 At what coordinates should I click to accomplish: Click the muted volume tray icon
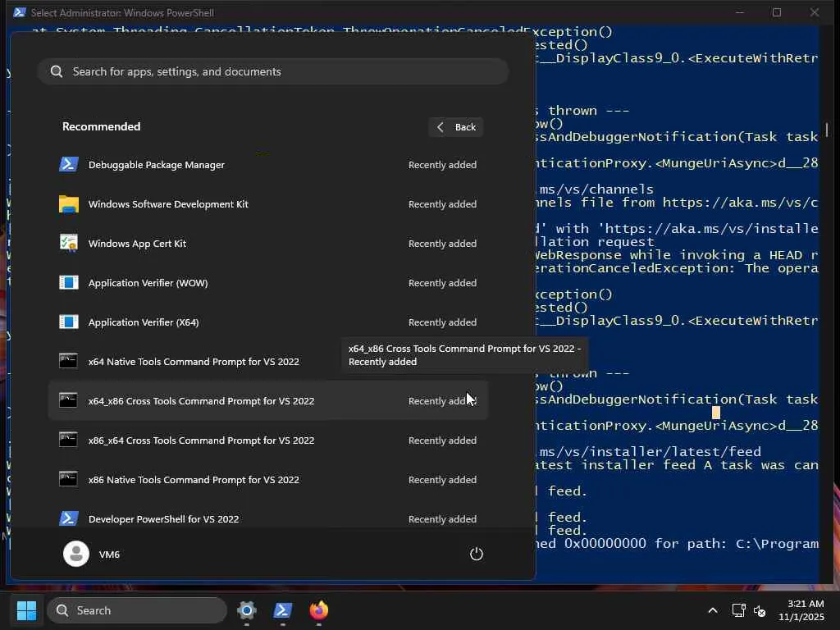(760, 610)
